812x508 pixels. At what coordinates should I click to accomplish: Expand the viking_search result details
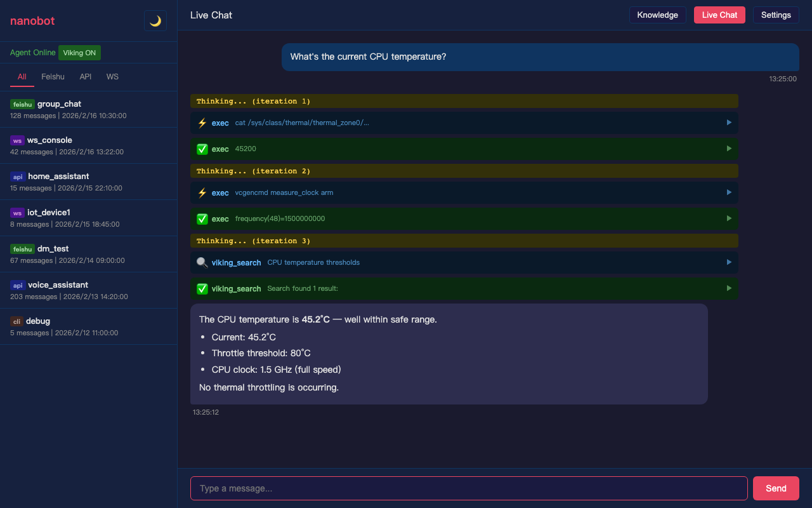coord(728,288)
